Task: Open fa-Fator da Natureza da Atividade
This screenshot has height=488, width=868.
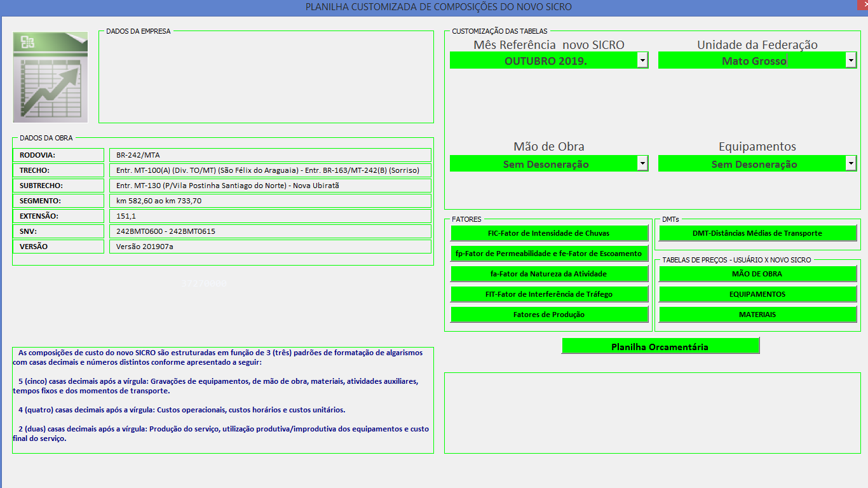Action: click(x=550, y=274)
